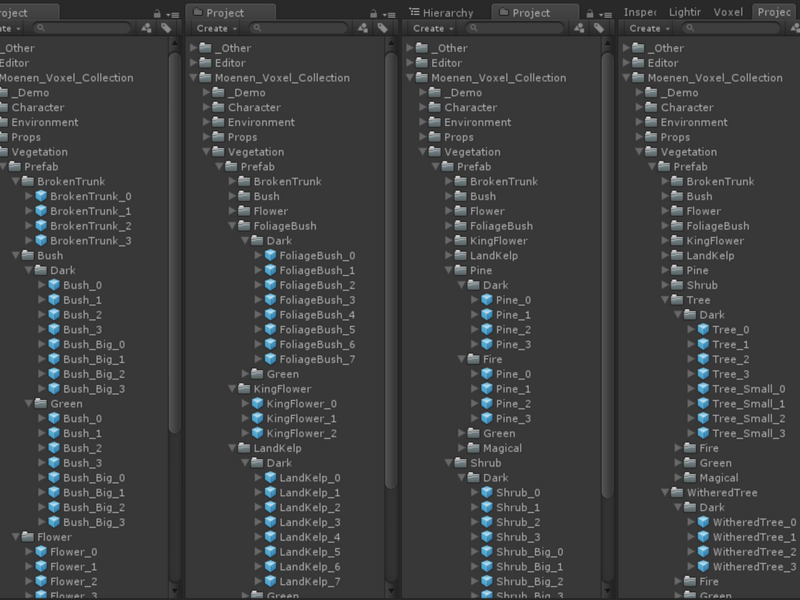The width and height of the screenshot is (800, 600).
Task: Collapse the expanded Tree folder arrow
Action: click(665, 299)
